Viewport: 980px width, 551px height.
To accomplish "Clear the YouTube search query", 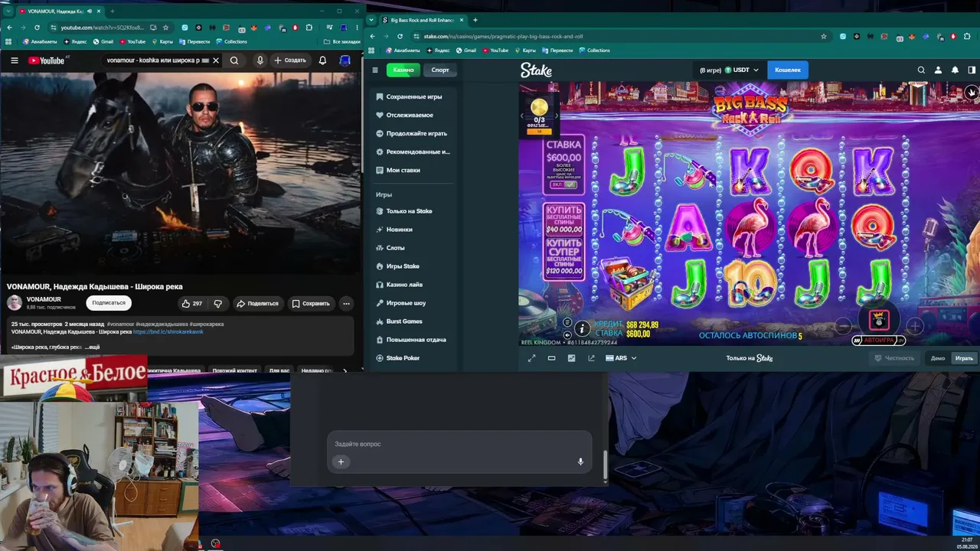I will [x=216, y=60].
